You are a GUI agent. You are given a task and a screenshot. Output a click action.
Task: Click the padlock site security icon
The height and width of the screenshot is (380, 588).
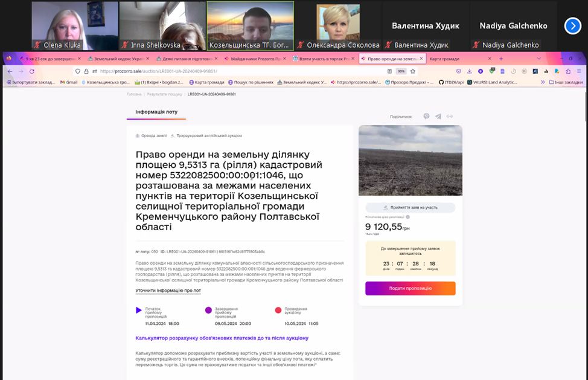86,71
